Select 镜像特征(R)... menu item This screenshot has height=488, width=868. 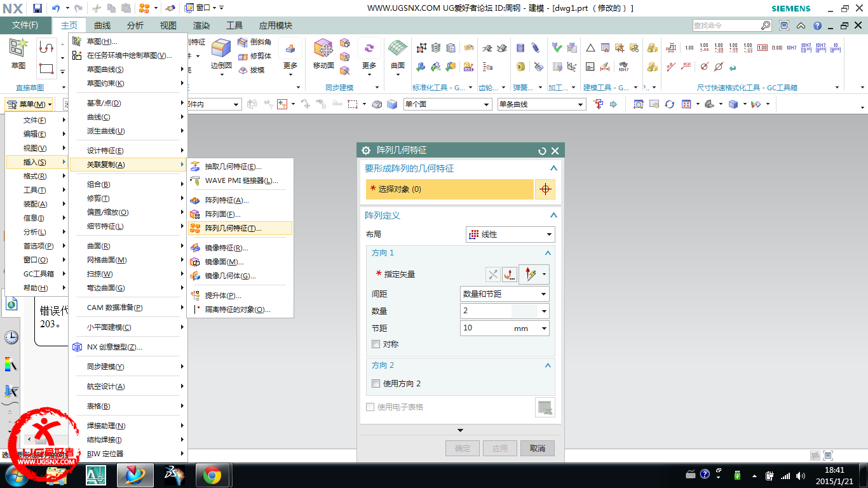(x=240, y=248)
